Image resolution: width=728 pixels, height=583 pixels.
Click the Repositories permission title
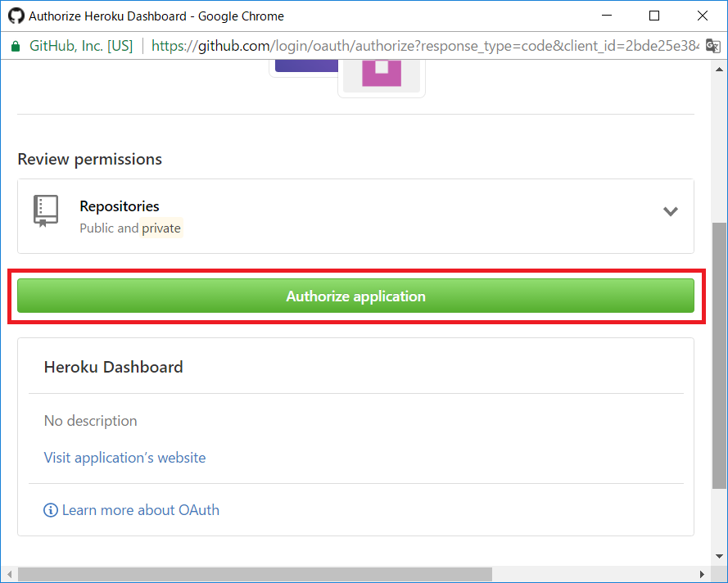tap(120, 206)
